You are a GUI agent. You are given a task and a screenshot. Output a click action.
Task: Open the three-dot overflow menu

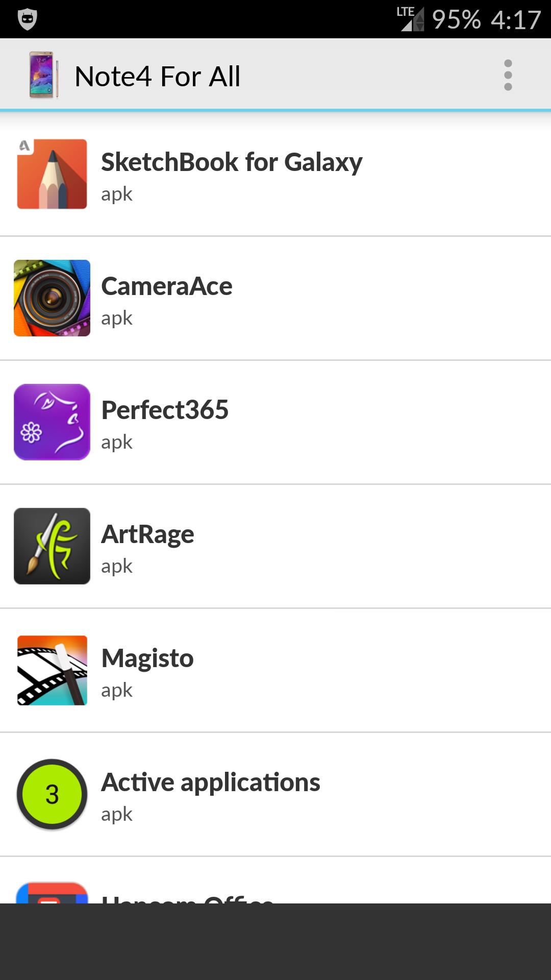508,75
